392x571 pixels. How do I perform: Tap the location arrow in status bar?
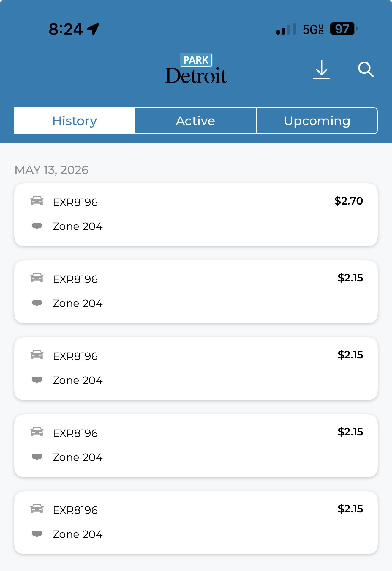(93, 29)
